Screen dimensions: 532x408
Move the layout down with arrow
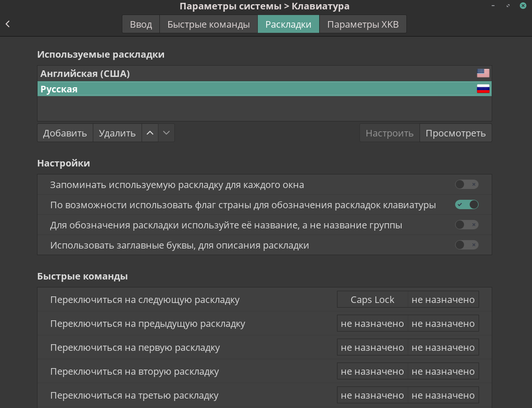pyautogui.click(x=166, y=133)
